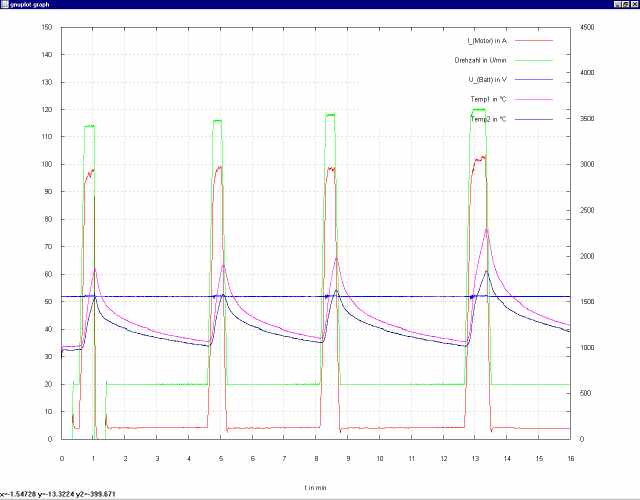
Task: Open the gnuplot window system menu icon
Action: point(4,4)
